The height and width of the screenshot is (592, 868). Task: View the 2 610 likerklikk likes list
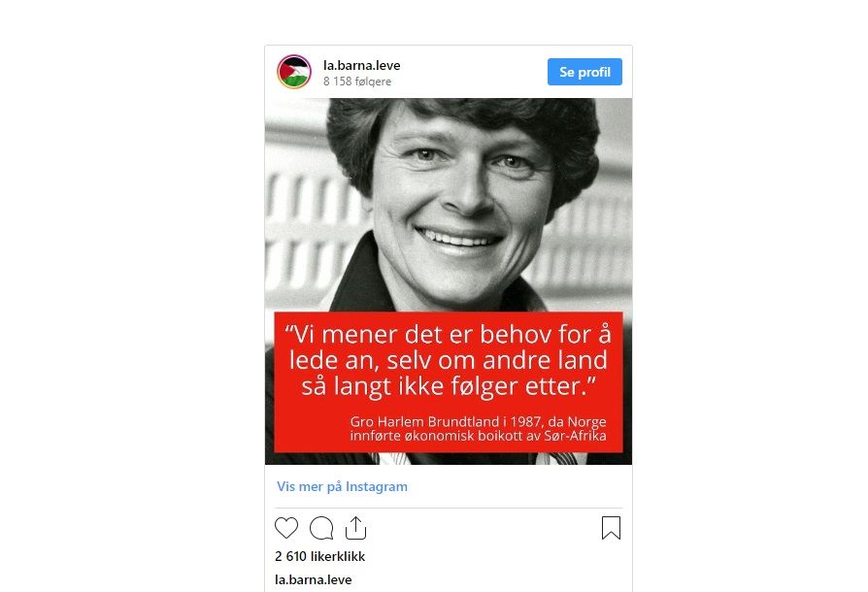[320, 556]
